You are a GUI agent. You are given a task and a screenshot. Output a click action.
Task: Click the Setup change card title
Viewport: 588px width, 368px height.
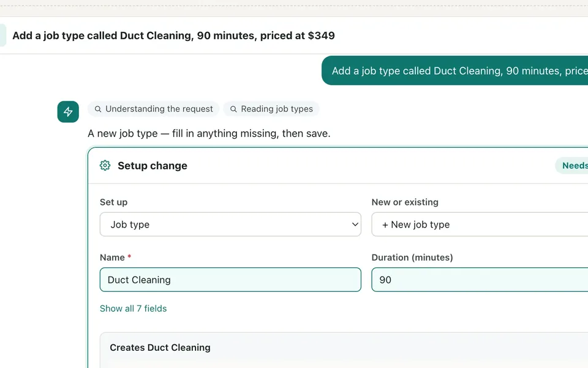[x=153, y=166]
